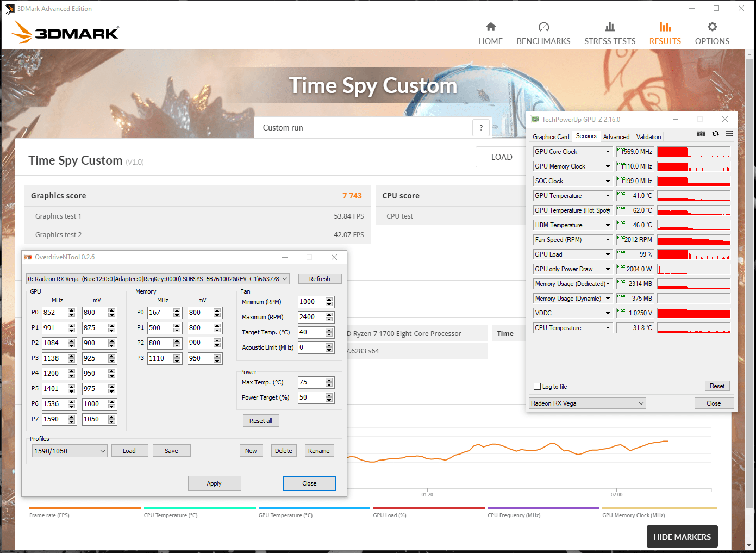Open the HOME menu label in 3DMark
The width and height of the screenshot is (756, 553).
[x=491, y=41]
